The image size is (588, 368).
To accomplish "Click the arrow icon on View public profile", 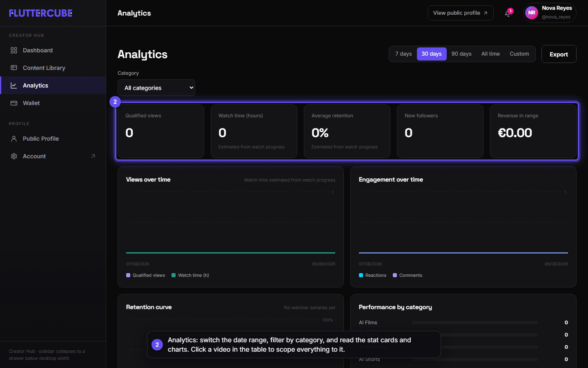I will pos(486,13).
